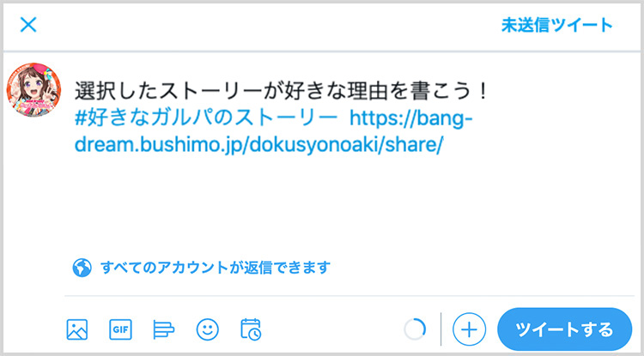Schedule the tweet with the calendar-clock icon
644x356 pixels.
tap(251, 329)
